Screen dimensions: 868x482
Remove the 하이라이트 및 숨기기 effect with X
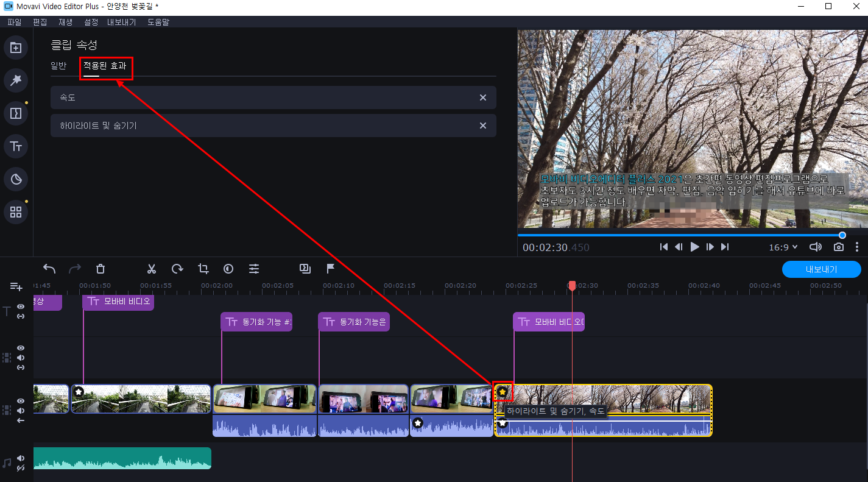pos(483,126)
